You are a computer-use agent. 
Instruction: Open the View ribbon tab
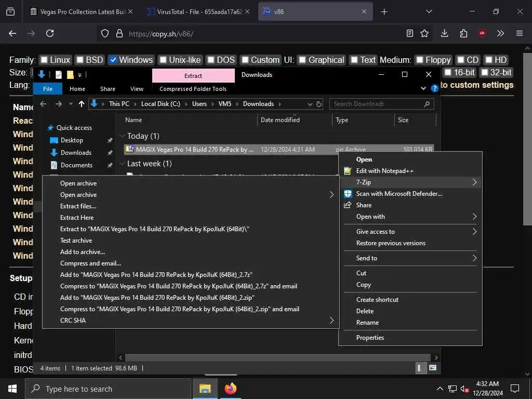coord(137,89)
